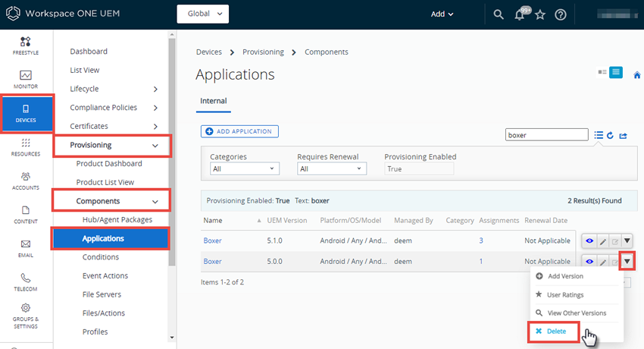Switch to detail list layout icon
This screenshot has width=644, height=349.
pos(616,72)
